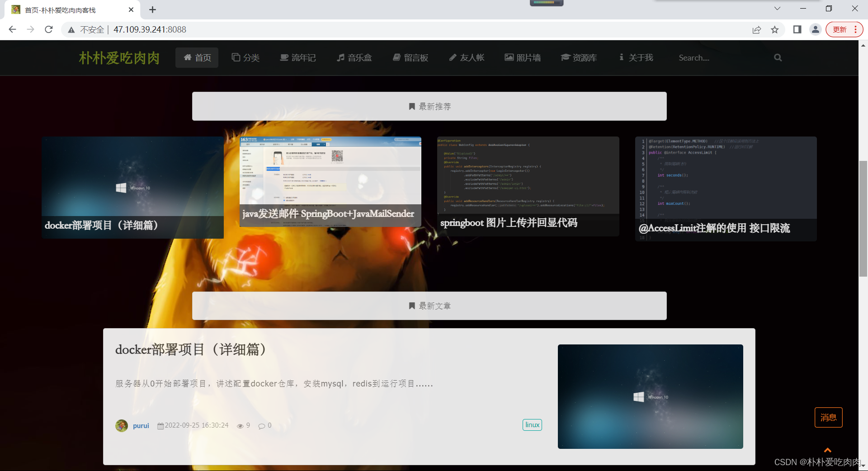Image resolution: width=868 pixels, height=471 pixels.
Task: Go back with the browser back arrow
Action: (12, 29)
